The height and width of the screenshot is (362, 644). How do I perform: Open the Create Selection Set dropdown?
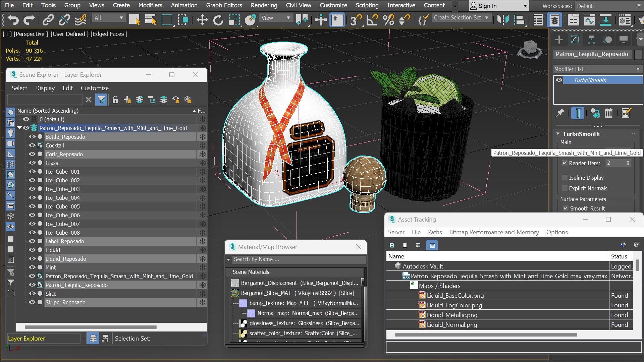462,18
